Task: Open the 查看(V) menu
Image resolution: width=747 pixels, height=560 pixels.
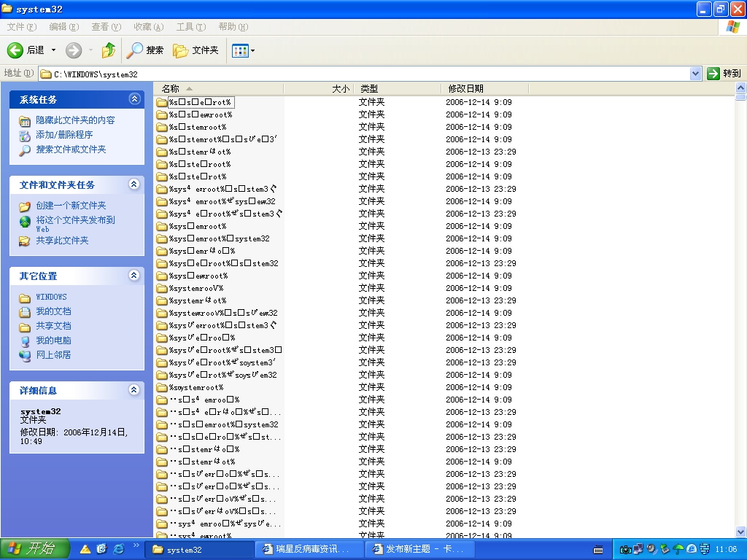Action: click(106, 27)
